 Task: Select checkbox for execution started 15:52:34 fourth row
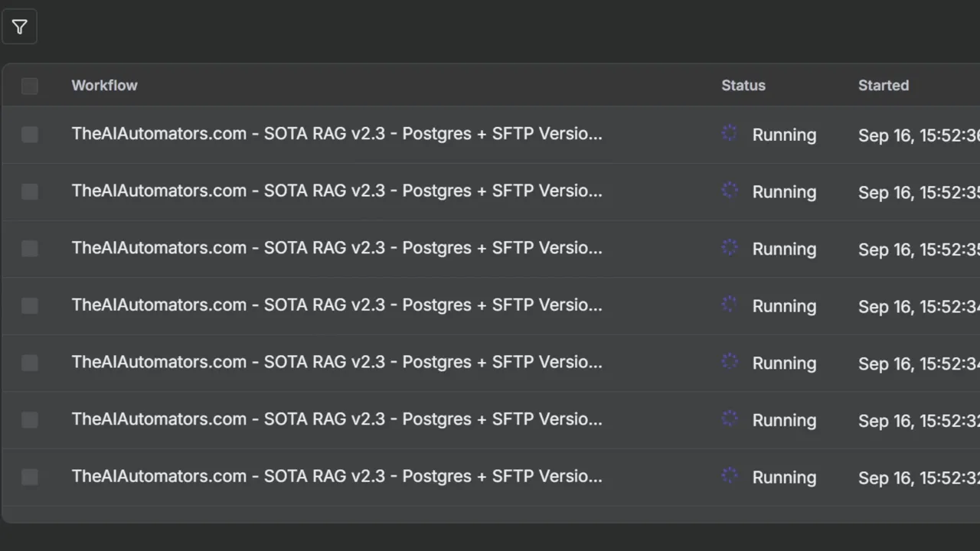(x=30, y=305)
